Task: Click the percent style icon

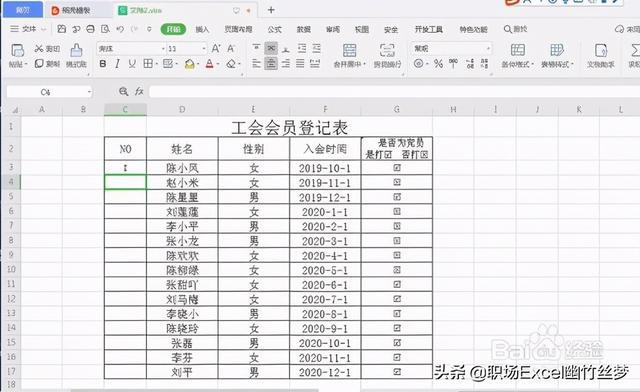Action: pos(438,64)
